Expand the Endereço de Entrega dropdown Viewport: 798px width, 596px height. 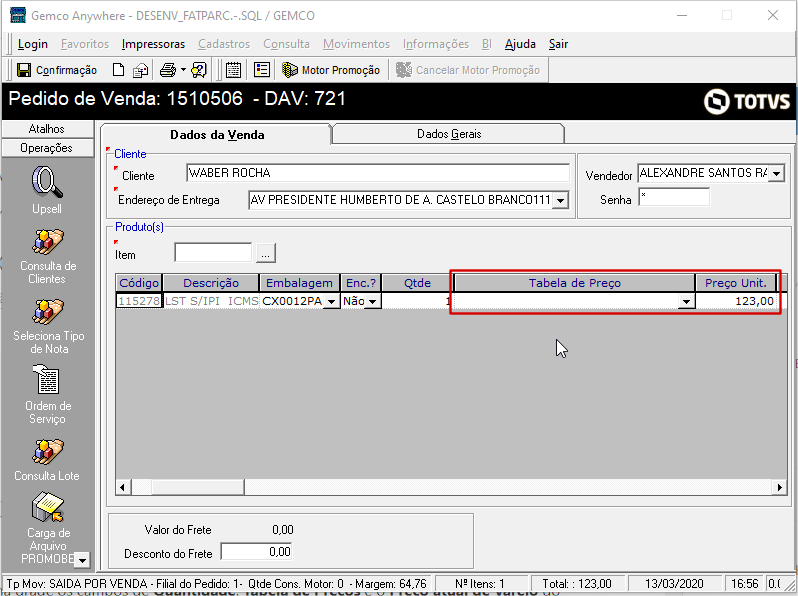(560, 201)
